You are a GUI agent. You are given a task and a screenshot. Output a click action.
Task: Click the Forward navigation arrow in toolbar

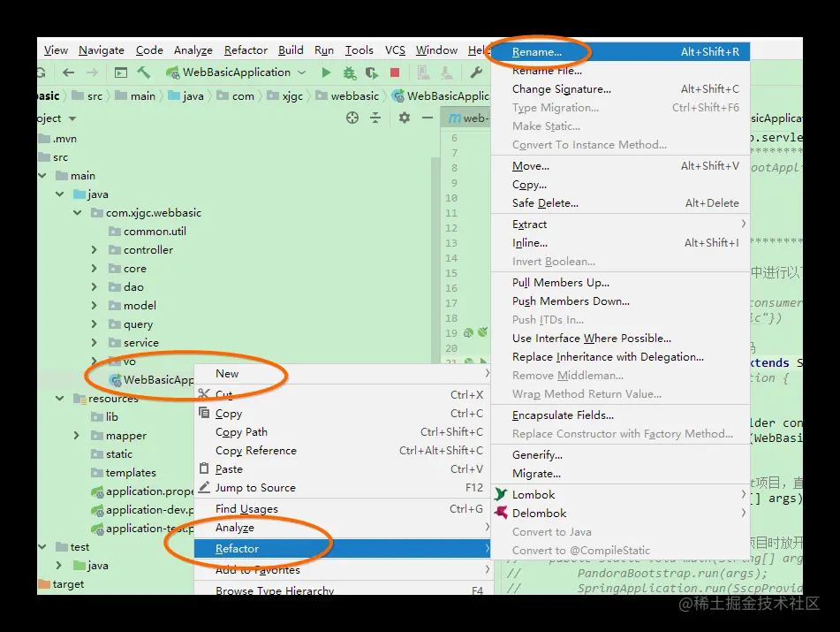93,72
